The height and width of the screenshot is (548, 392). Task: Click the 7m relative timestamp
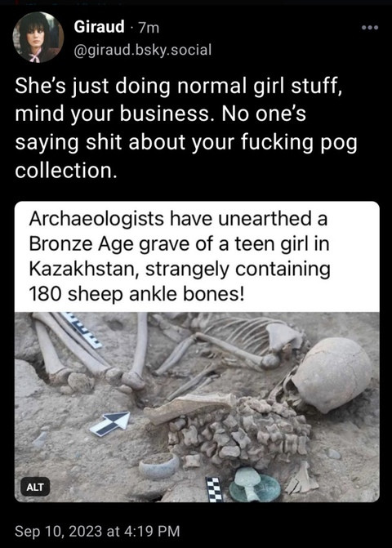[x=149, y=27]
